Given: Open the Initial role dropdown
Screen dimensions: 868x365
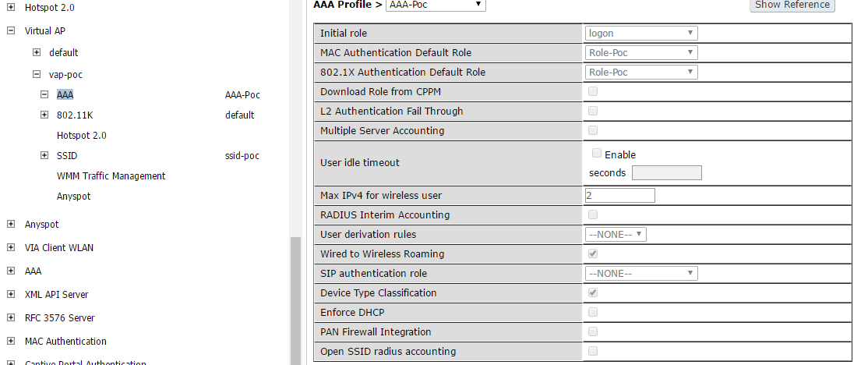Looking at the screenshot, I should [641, 34].
